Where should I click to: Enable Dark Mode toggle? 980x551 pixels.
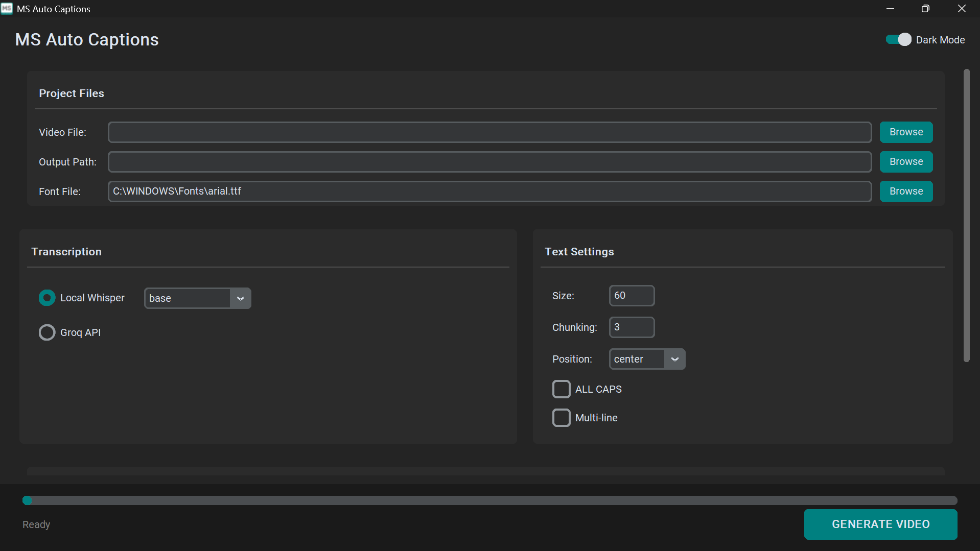(x=898, y=39)
